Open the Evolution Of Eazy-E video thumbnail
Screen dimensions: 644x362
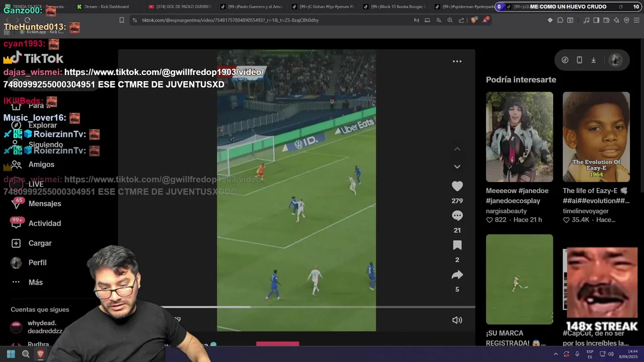pos(596,137)
